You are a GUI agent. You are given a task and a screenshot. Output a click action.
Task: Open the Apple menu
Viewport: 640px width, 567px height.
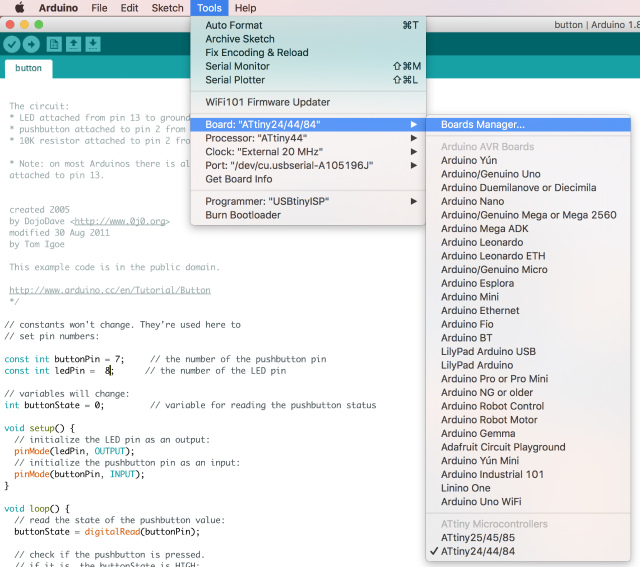point(19,8)
